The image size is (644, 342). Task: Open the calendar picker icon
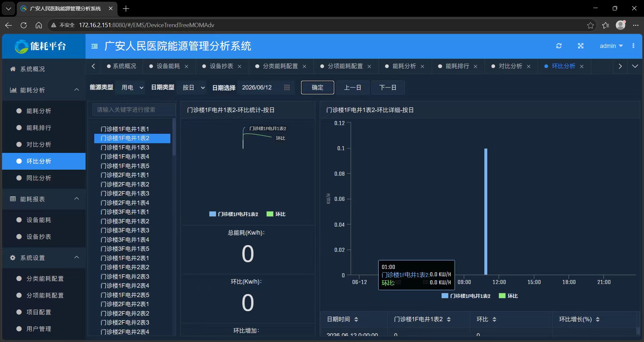tap(287, 88)
